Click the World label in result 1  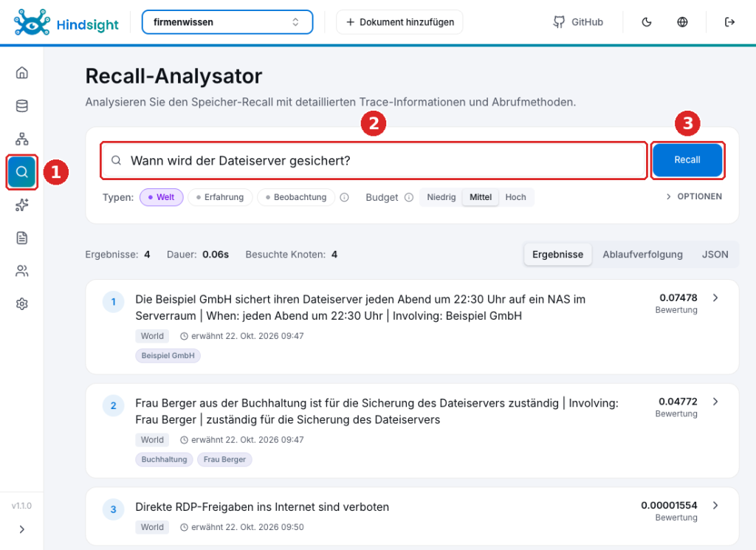point(152,336)
